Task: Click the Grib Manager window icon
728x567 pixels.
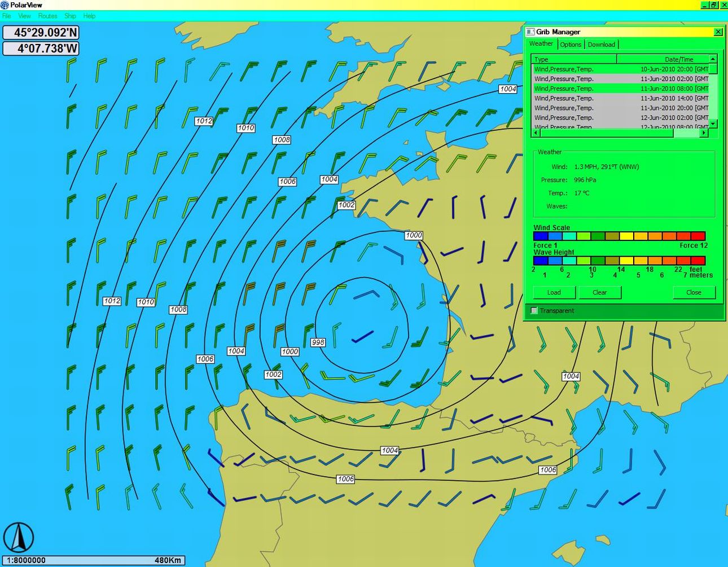Action: (x=530, y=32)
